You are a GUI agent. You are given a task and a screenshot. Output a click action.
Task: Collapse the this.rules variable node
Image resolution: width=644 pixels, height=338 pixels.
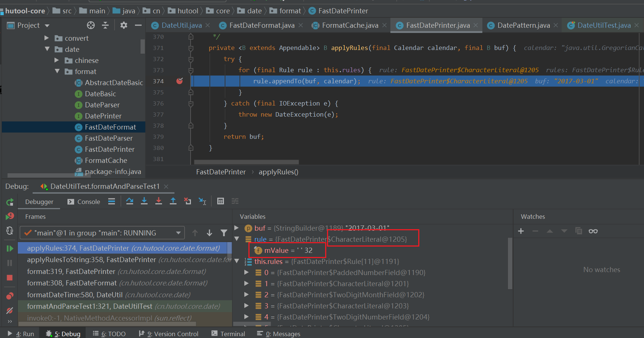click(x=237, y=261)
